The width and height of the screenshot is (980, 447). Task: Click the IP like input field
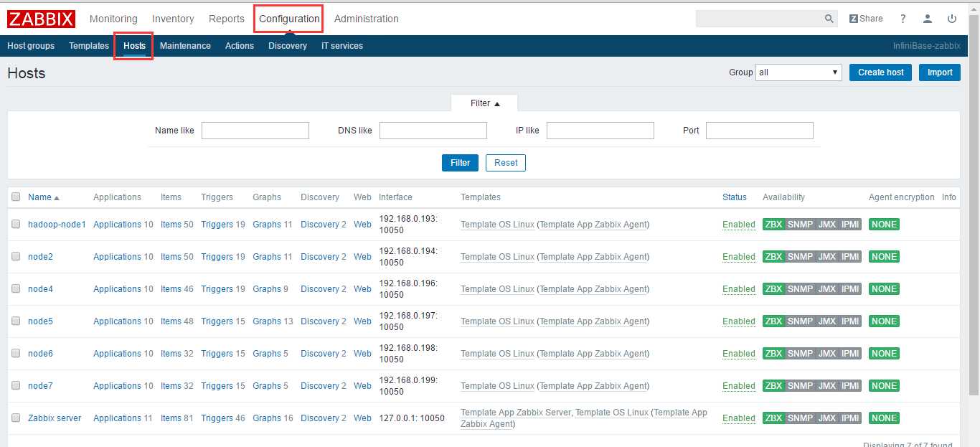point(600,131)
